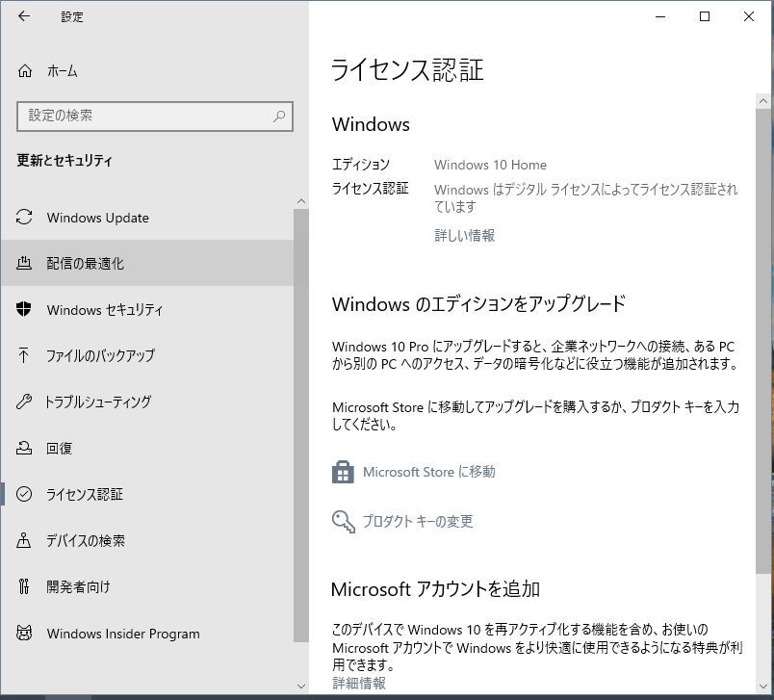Maximize the 設定 window
This screenshot has height=700, width=774.
point(705,16)
